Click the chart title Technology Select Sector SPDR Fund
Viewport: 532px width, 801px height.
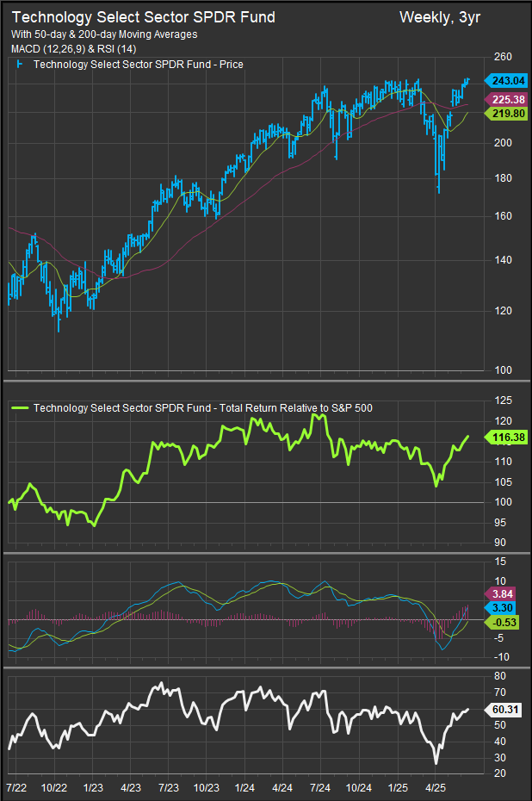click(144, 17)
